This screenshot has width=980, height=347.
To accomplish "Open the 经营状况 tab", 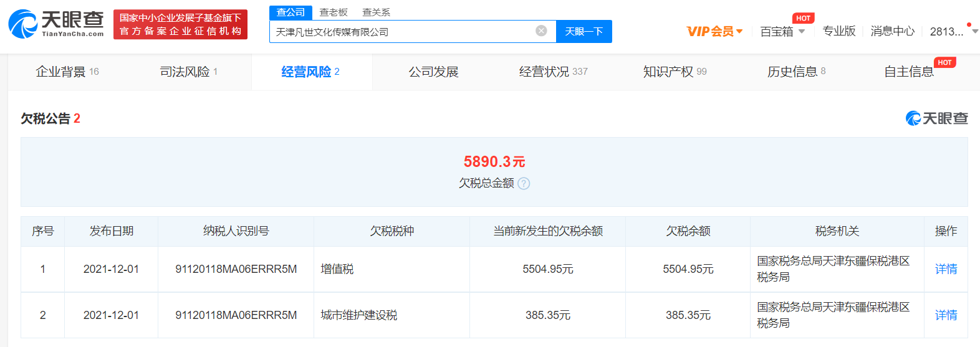I will pyautogui.click(x=554, y=72).
